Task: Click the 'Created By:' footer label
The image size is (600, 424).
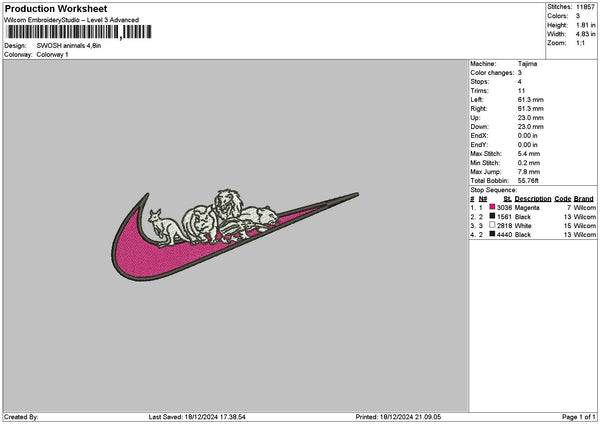Action: (x=21, y=417)
